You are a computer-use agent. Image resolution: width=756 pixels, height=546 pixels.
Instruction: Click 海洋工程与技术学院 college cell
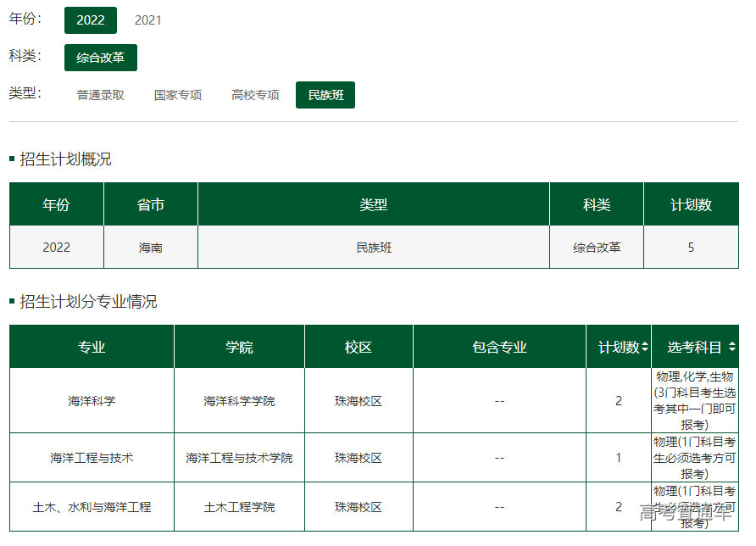(x=239, y=458)
